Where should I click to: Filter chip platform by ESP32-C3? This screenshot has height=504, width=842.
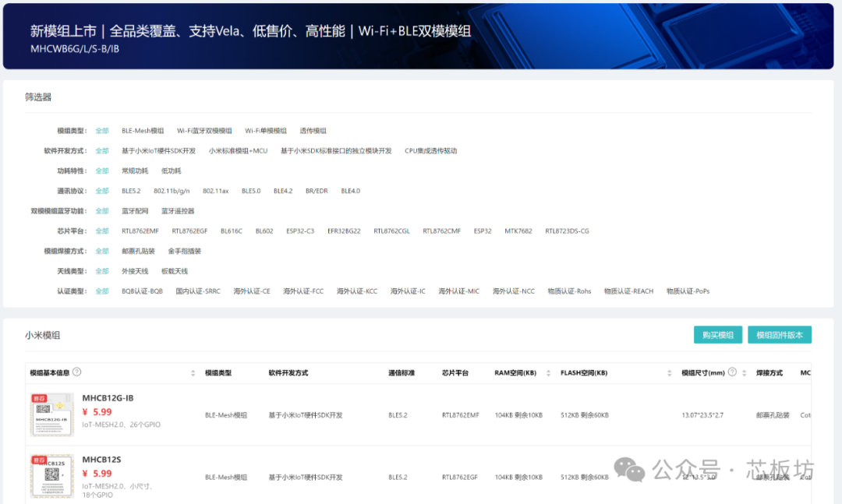pyautogui.click(x=300, y=231)
